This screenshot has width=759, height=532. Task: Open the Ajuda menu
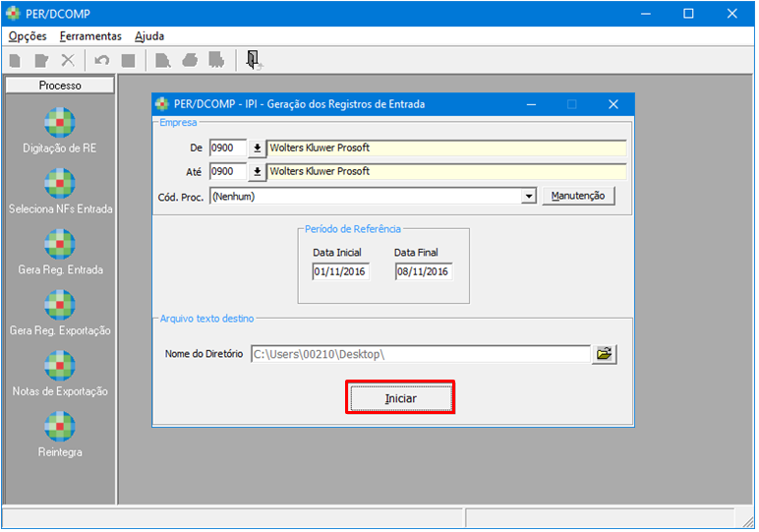point(149,36)
